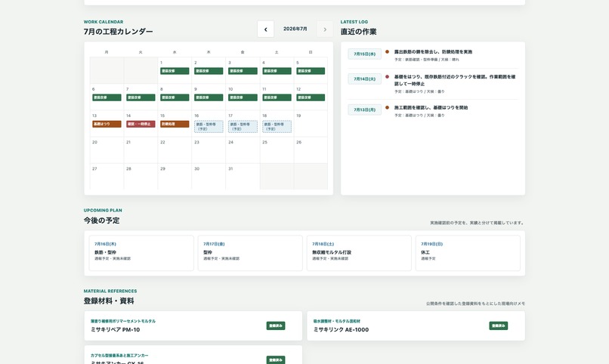Click the 7月14日(火) date chip in the log
609x364 pixels.
(365, 79)
